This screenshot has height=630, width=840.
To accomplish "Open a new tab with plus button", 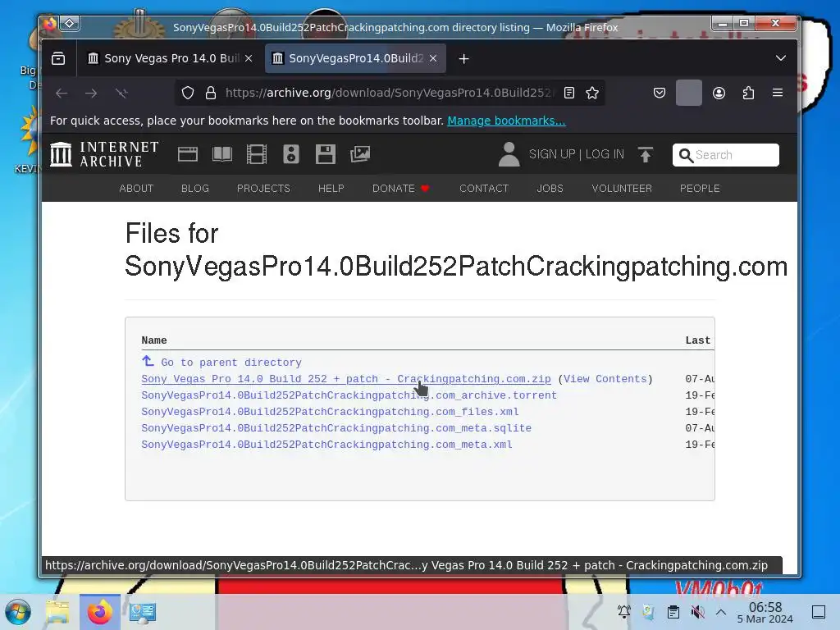I will [x=464, y=58].
